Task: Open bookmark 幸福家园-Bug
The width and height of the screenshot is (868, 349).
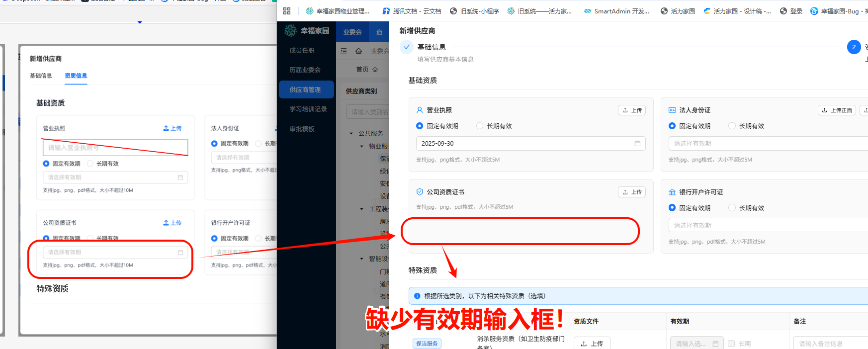Action: 838,11
